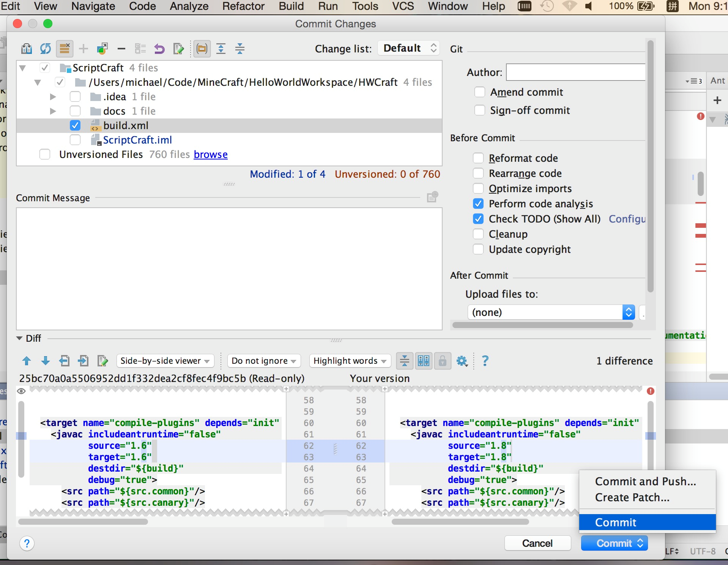Select highlighted Commit popup item
The image size is (728, 565).
(648, 522)
